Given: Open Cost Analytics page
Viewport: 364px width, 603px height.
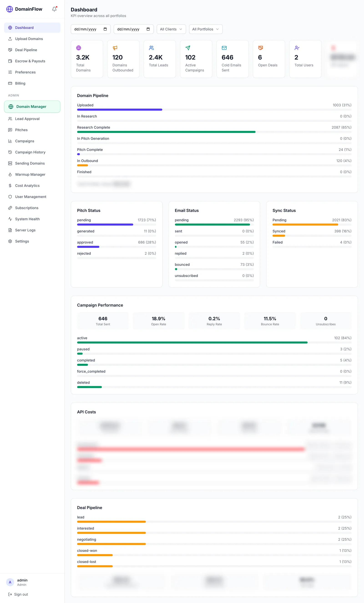Looking at the screenshot, I should click(32, 185).
